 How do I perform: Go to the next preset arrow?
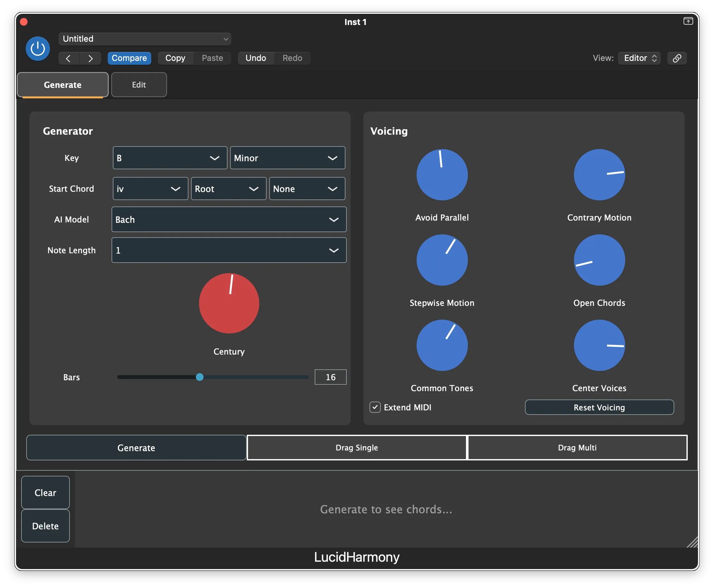point(90,58)
